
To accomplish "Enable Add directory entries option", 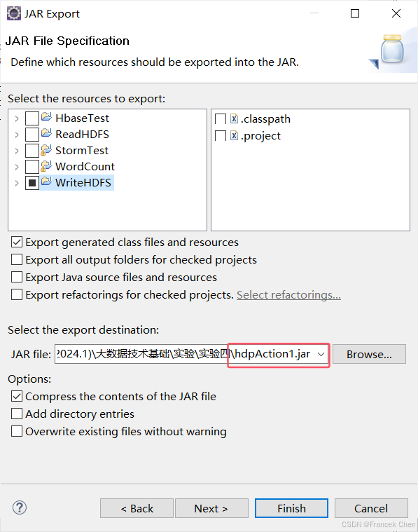I will [17, 414].
